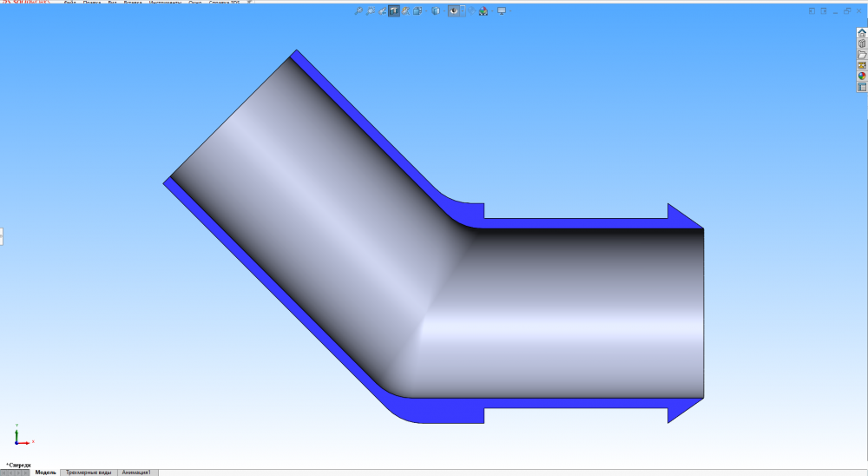
Task: Toggle the Hide/Show Items eye icon
Action: click(x=454, y=11)
